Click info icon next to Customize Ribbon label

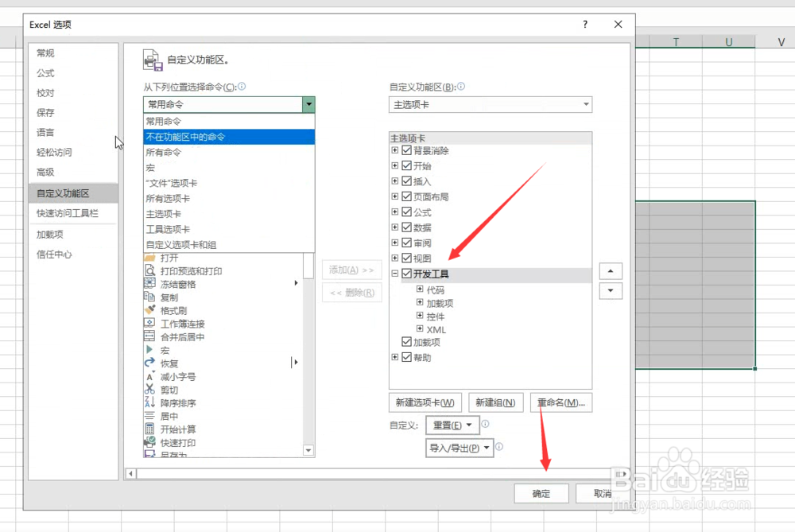[x=461, y=87]
